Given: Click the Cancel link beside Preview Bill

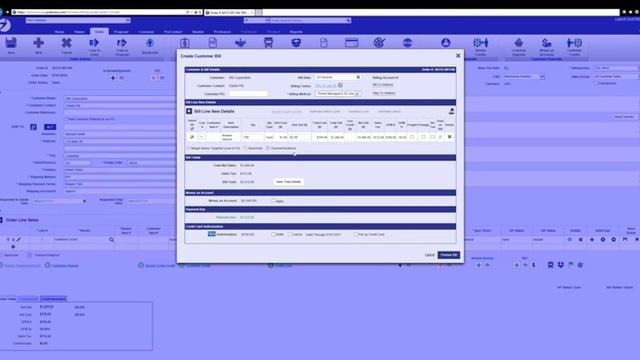Looking at the screenshot, I should tap(429, 255).
